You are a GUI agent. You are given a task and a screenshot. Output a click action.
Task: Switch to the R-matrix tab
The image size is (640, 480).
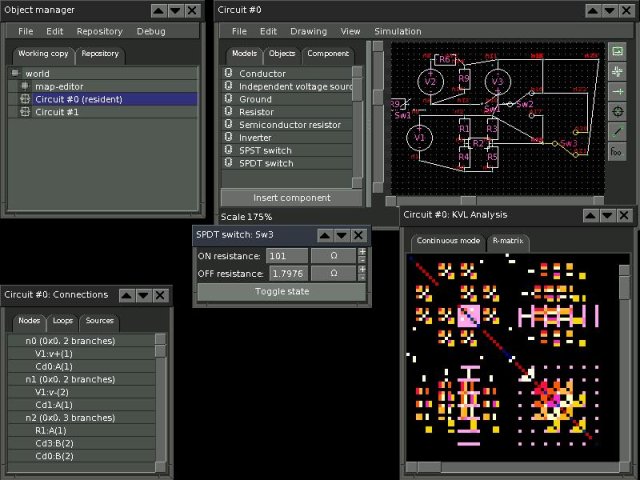[508, 241]
